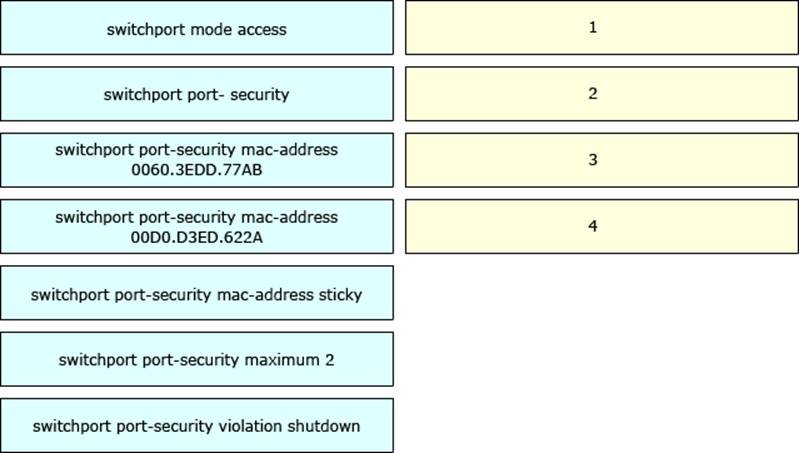Click the yellow answer slot numbered 1
Viewport: 799px width, 453px height.
tap(593, 28)
